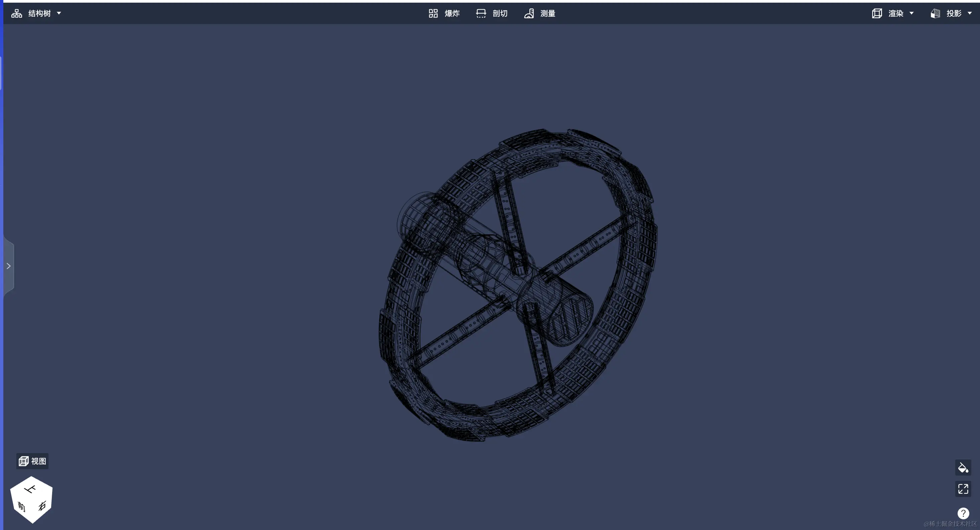Screen dimensions: 980x530
Task: Expand the collapsed left side panel
Action: point(8,266)
